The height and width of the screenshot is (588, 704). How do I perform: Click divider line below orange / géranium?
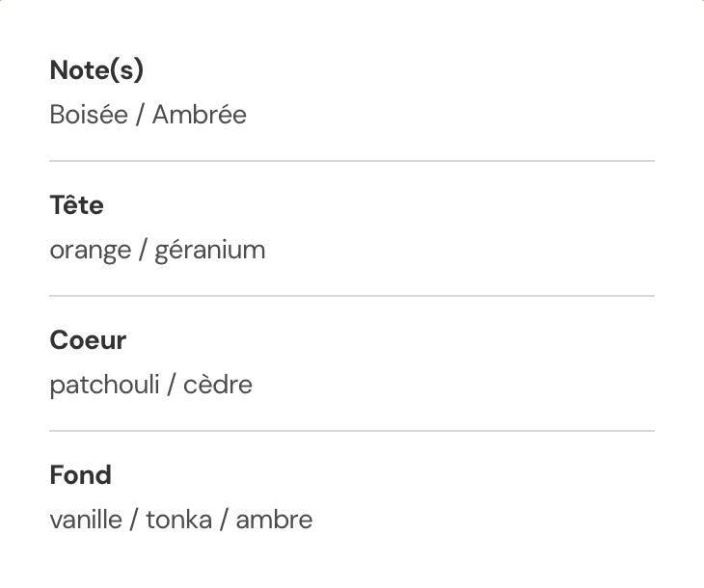(352, 296)
